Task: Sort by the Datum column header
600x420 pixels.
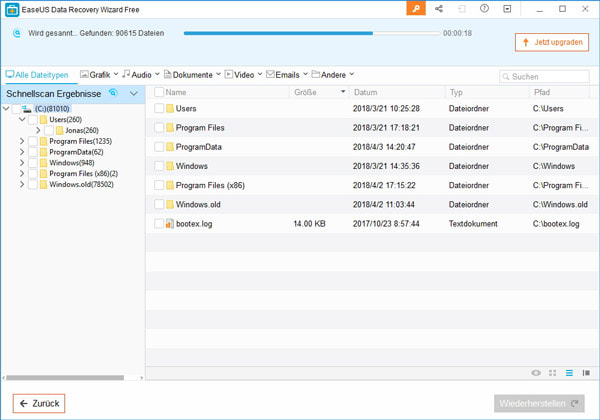Action: point(396,92)
